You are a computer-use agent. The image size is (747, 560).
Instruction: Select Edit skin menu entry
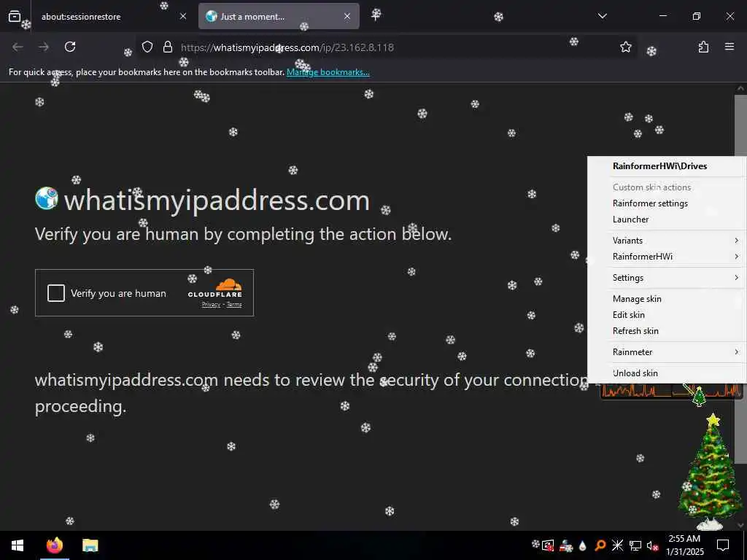tap(667, 315)
